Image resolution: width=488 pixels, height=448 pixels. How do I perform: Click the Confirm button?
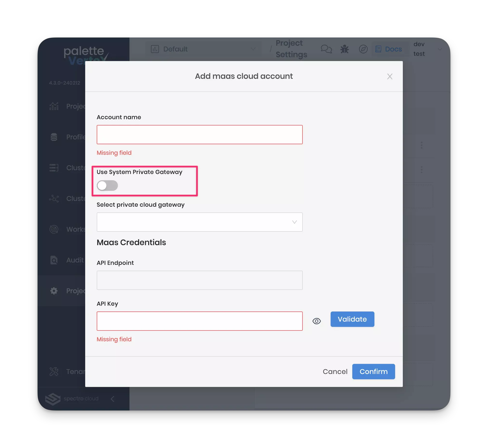tap(373, 371)
